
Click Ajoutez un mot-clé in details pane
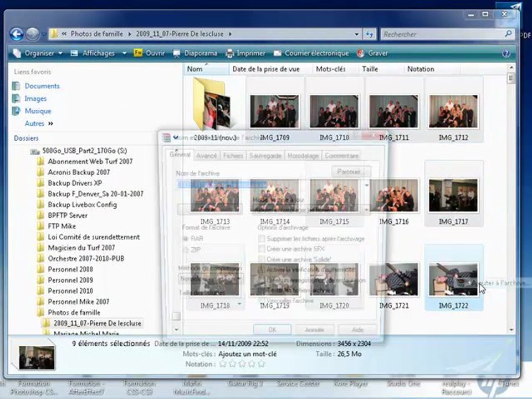[x=247, y=354]
